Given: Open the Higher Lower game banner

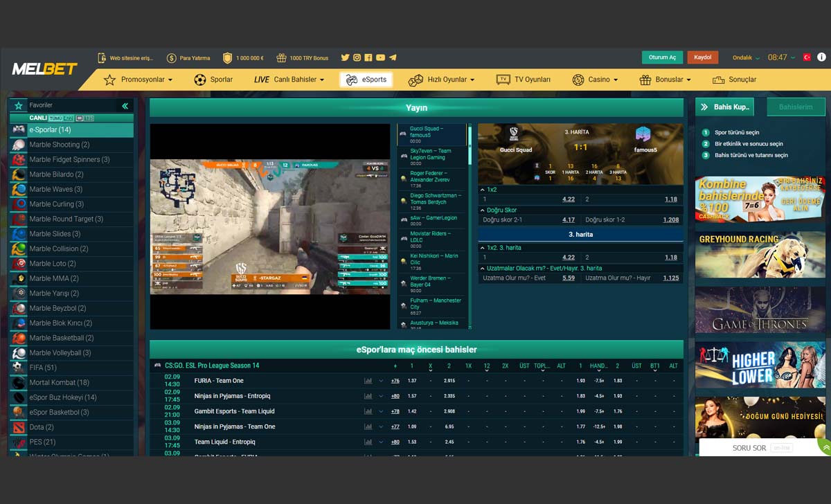Looking at the screenshot, I should [x=760, y=365].
